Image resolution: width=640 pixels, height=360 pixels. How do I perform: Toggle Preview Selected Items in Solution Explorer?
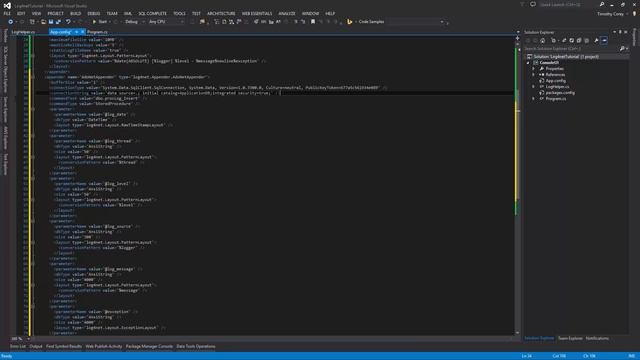[x=604, y=40]
